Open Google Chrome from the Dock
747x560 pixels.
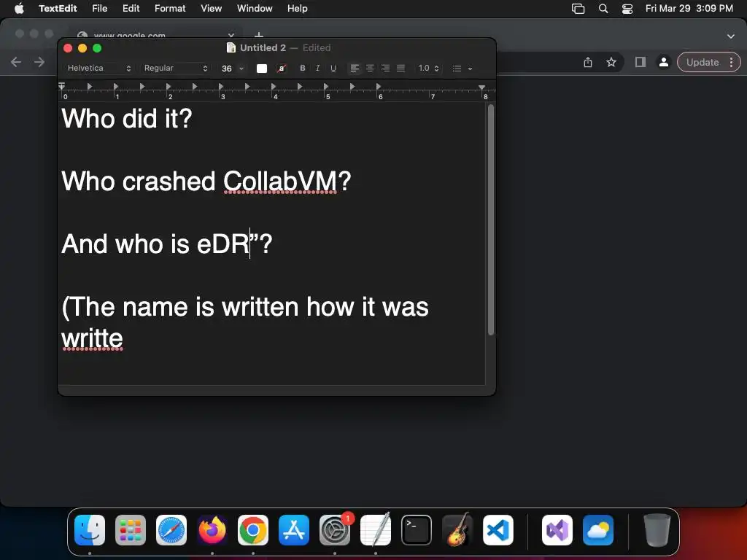[253, 530]
